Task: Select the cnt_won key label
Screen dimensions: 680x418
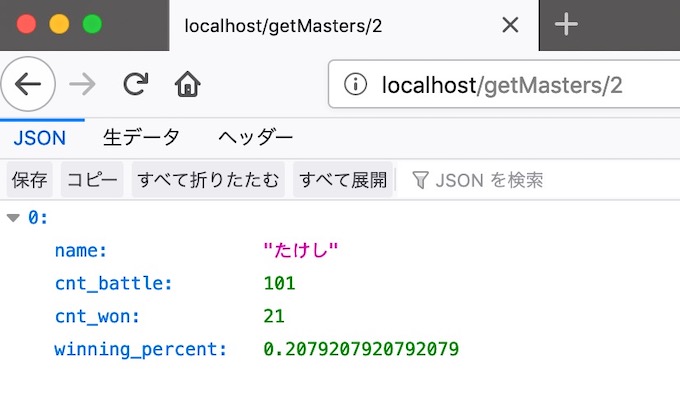Action: tap(98, 316)
